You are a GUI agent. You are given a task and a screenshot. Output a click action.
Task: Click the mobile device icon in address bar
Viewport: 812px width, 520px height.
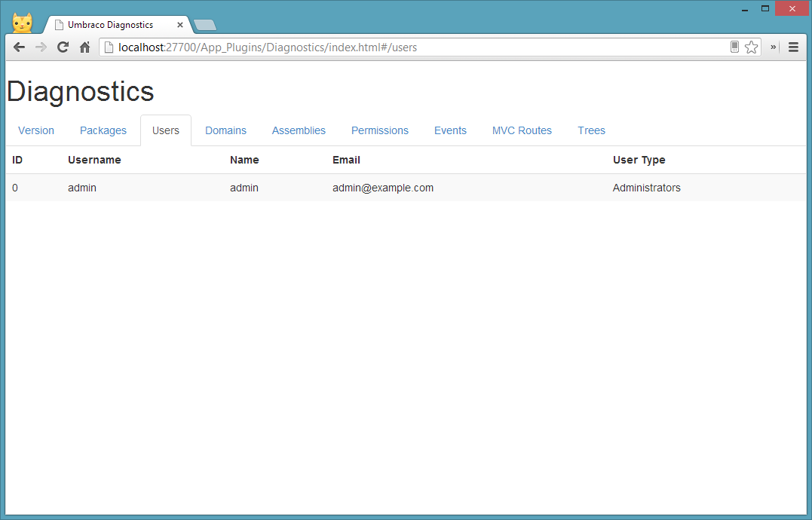pyautogui.click(x=734, y=47)
